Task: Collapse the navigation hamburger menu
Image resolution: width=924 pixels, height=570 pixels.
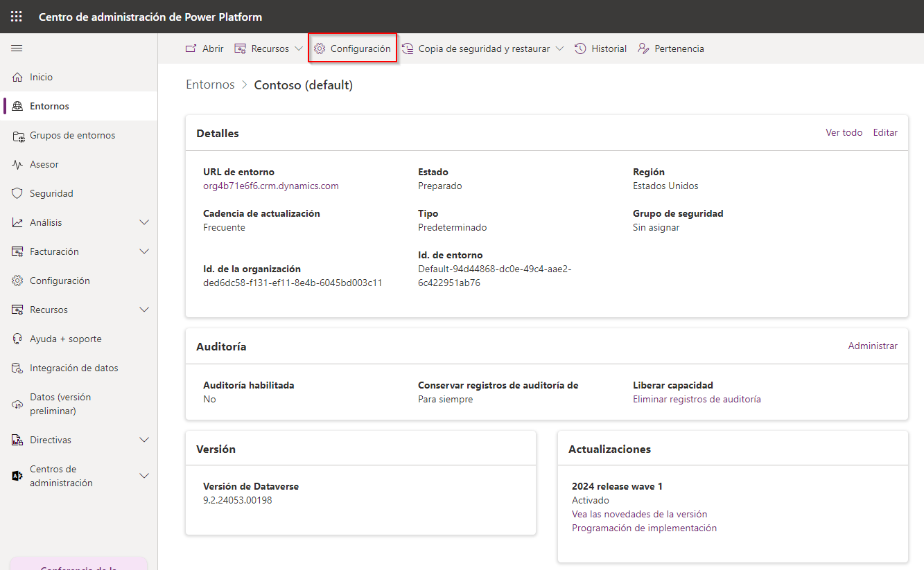Action: [17, 48]
